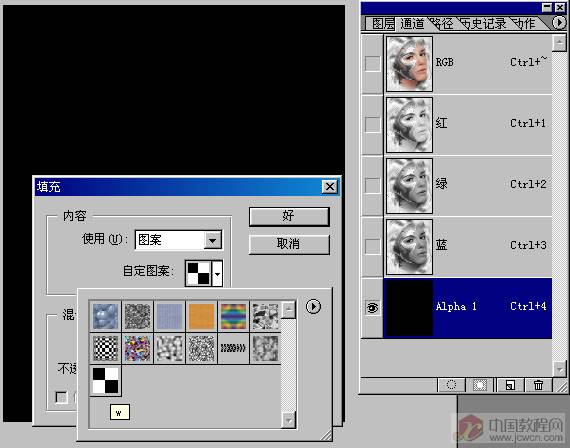
Task: Toggle visibility of the 红 channel
Action: [372, 124]
